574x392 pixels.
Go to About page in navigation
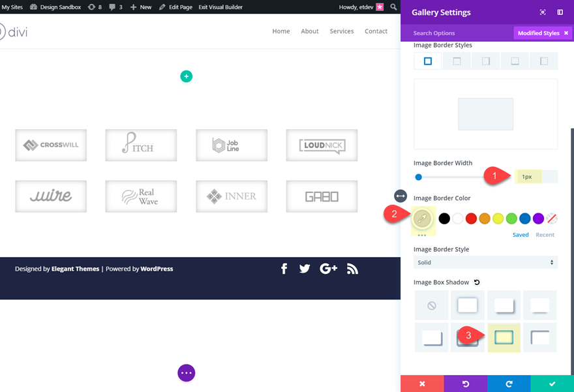(310, 31)
